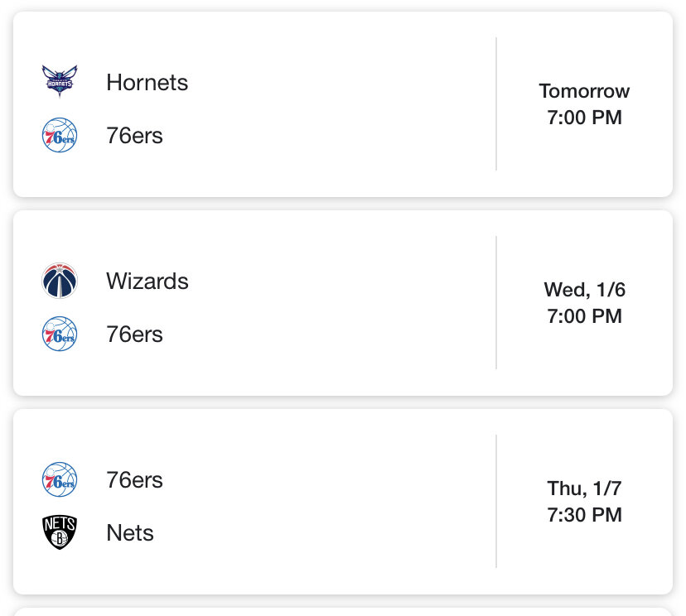Click the Wed, 1/6 date label
This screenshot has height=616, width=686.
click(584, 290)
